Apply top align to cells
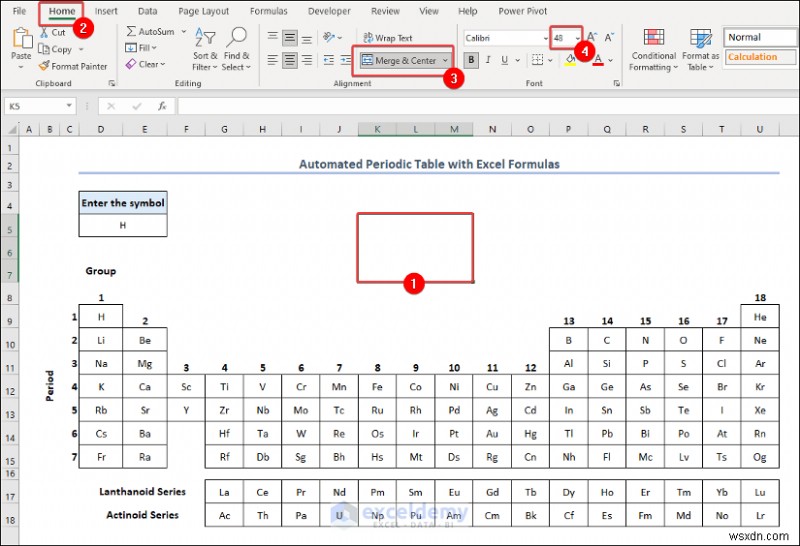The height and width of the screenshot is (546, 800). (x=273, y=37)
